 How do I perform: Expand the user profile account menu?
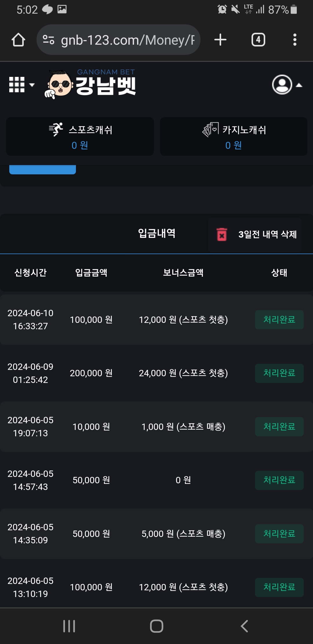[x=287, y=85]
